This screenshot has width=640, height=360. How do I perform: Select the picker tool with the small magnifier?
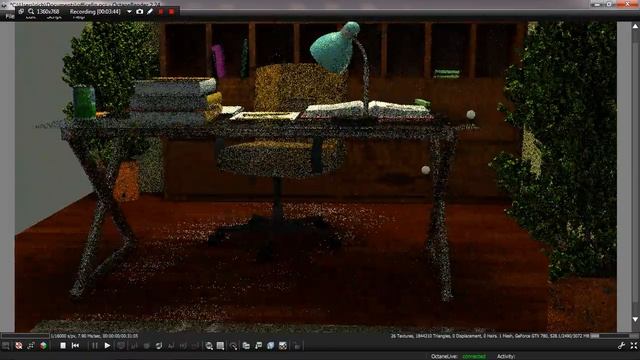[x=233, y=346]
